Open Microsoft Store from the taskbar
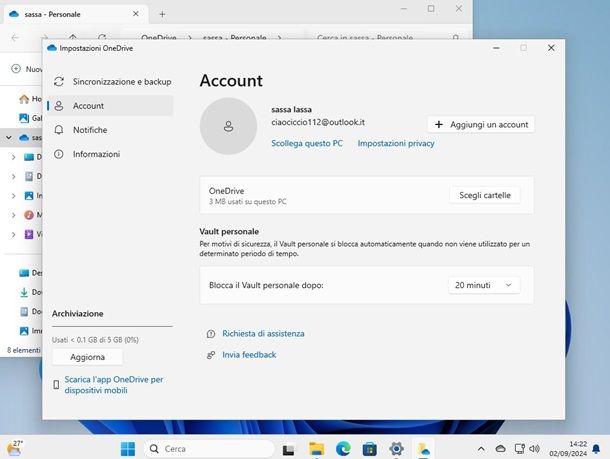This screenshot has height=459, width=610. click(x=370, y=449)
